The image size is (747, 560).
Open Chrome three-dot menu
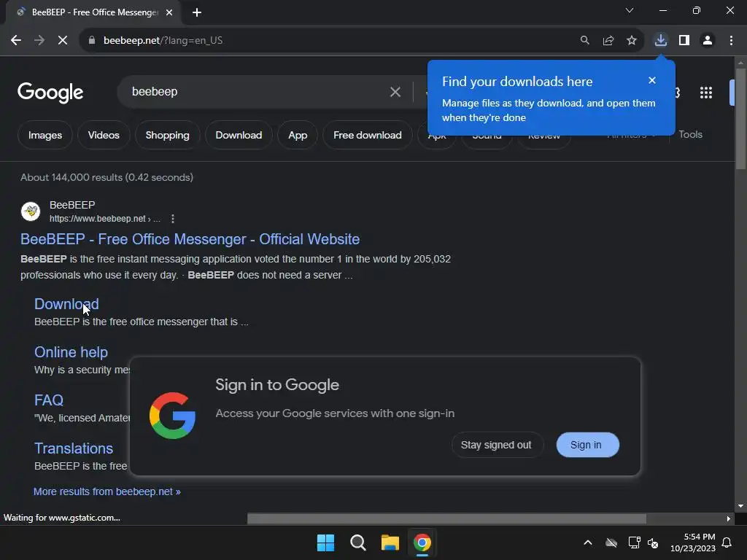[x=731, y=41]
